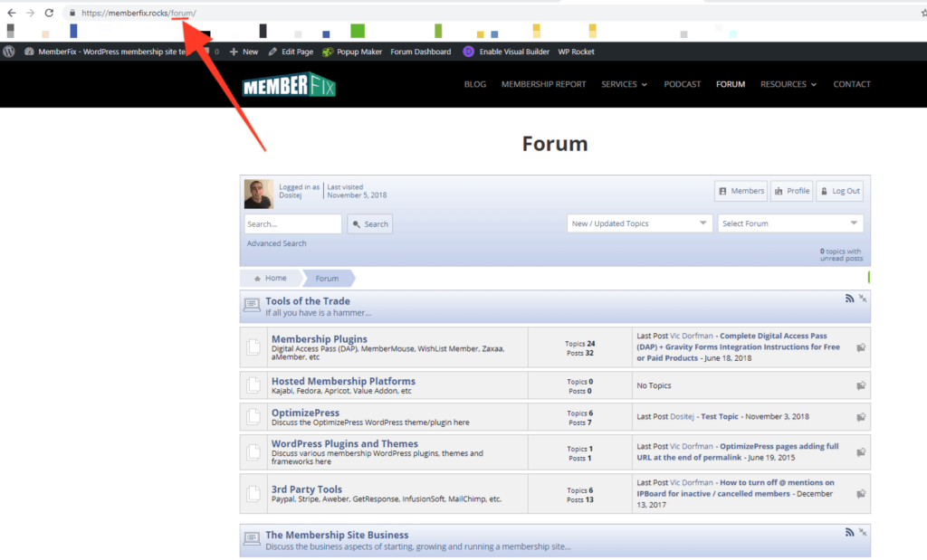Viewport: 927px width, 560px height.
Task: Expand the Select Forum dropdown
Action: point(790,223)
